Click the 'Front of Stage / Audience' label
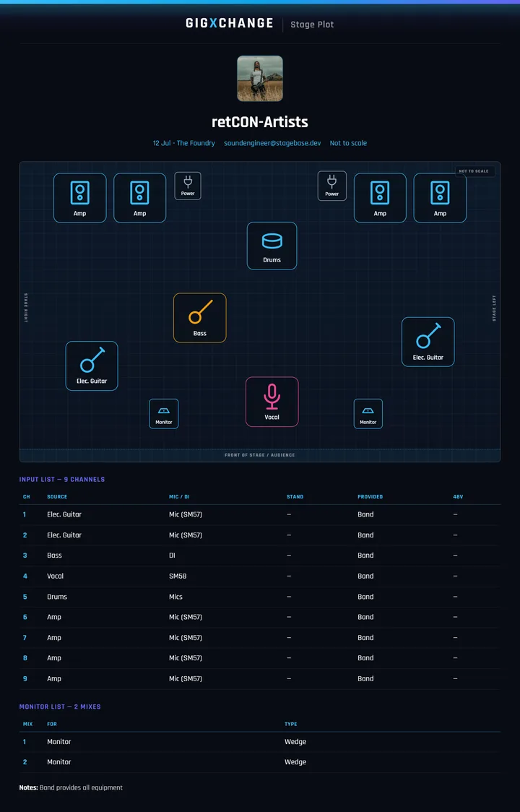Screen dimensions: 520x812 (260, 455)
